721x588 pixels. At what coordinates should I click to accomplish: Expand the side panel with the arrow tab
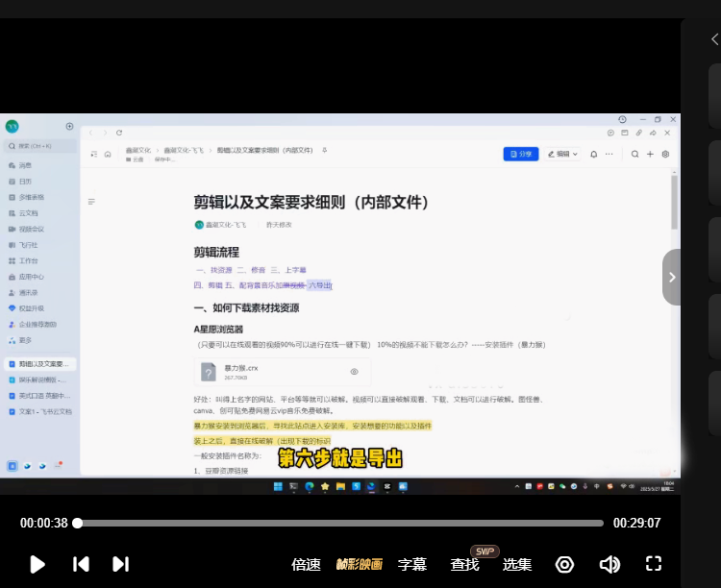tap(671, 277)
